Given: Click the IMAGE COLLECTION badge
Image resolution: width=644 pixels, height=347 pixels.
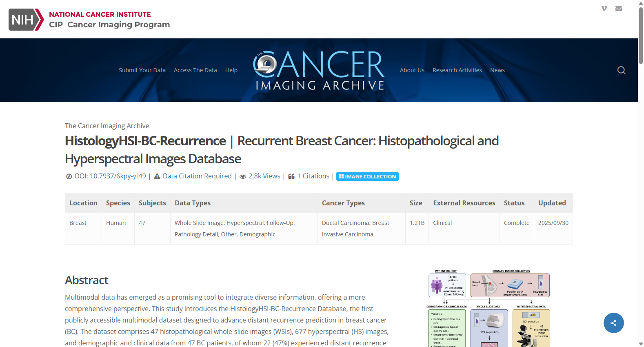Looking at the screenshot, I should point(367,176).
